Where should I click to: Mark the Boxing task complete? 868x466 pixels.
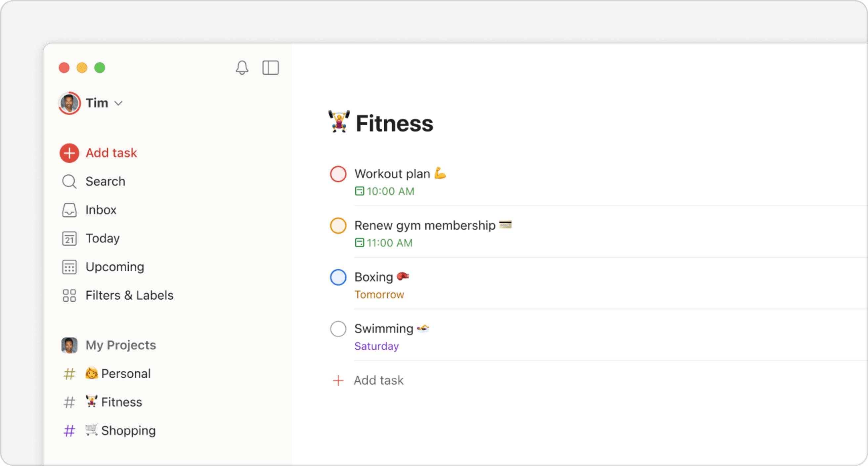[x=338, y=277]
